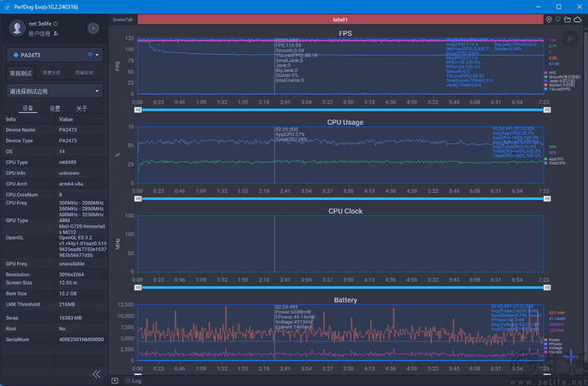Click the FPS chart title
The image size is (588, 386).
(x=346, y=34)
